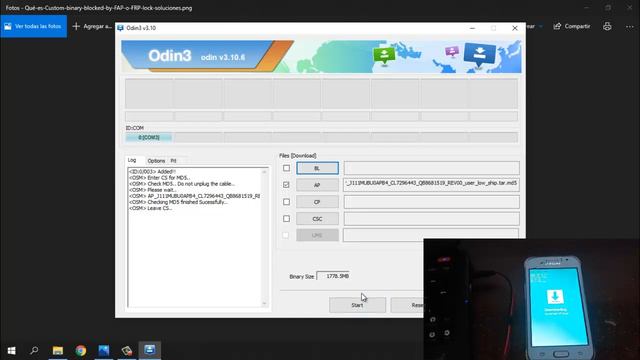Uncheck the AP file checkbox
640x360 pixels.
click(287, 185)
